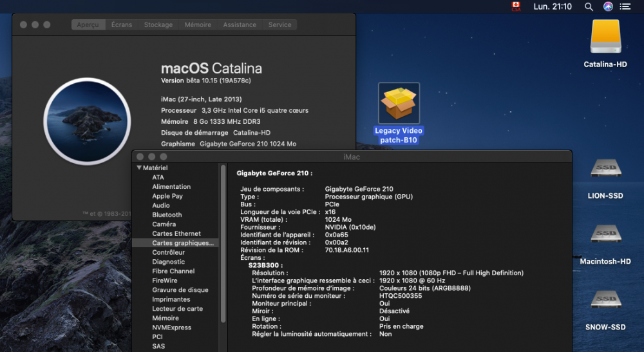Open Notification Center list icon
644x352 pixels.
point(625,6)
